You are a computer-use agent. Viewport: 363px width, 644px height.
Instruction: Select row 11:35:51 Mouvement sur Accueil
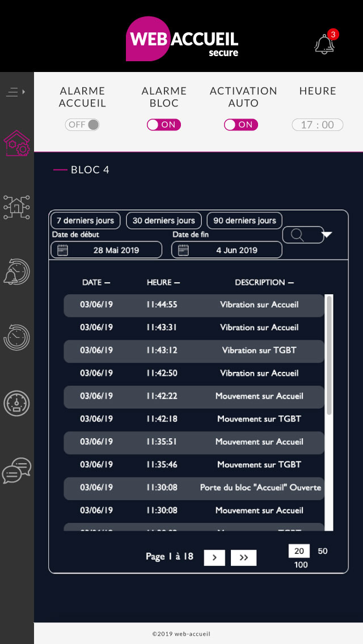click(x=194, y=442)
